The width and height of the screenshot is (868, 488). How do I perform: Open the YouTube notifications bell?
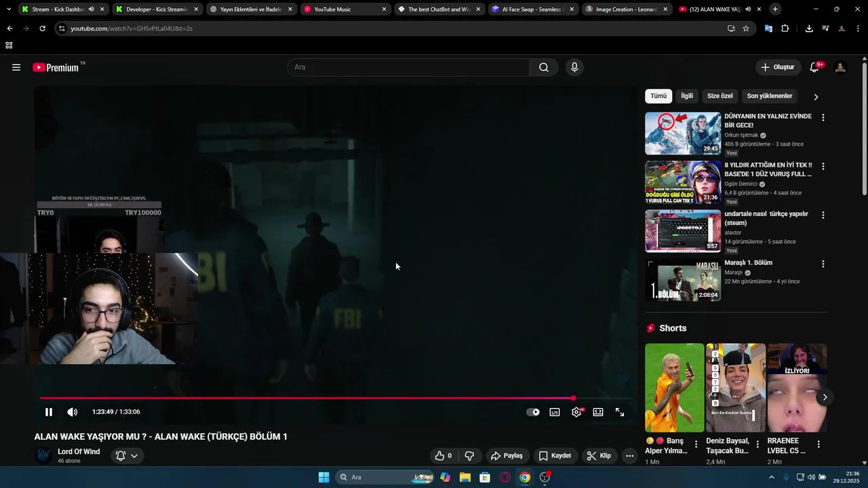[x=814, y=67]
